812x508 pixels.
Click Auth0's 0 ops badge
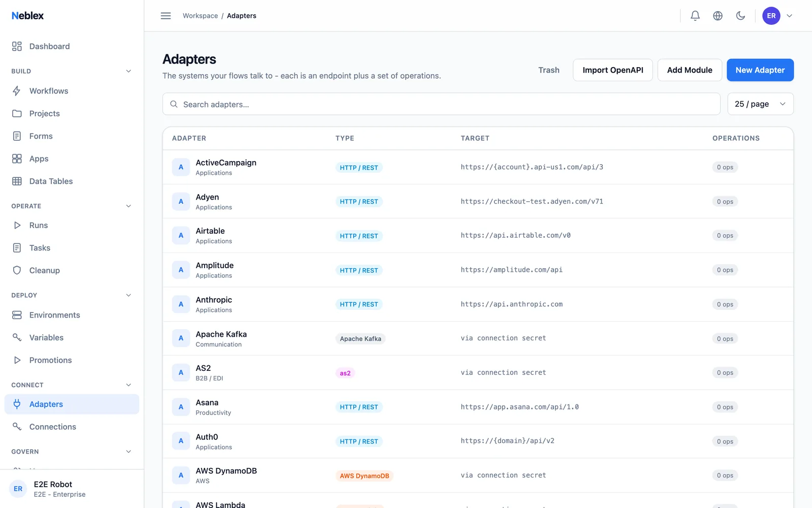[x=725, y=441]
